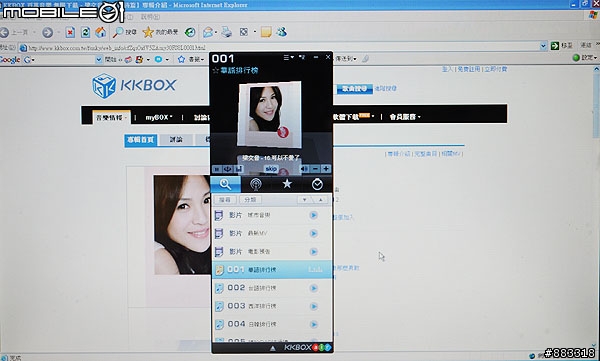Play channel 003 西洋排行榜
This screenshot has width=600, height=361.
[x=313, y=306]
